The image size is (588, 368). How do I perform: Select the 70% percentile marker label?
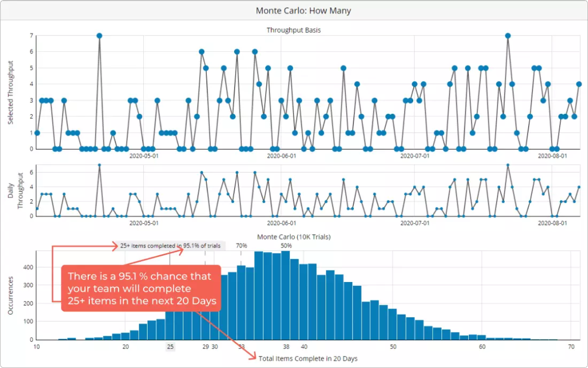[242, 246]
